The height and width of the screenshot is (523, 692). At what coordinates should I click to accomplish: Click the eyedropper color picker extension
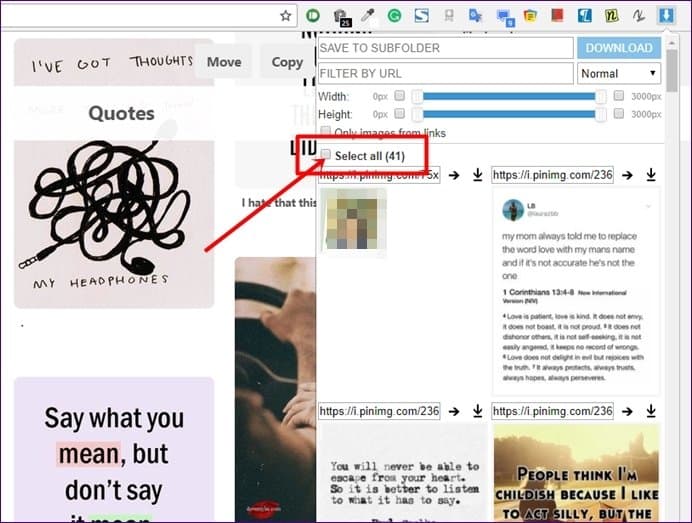[368, 16]
